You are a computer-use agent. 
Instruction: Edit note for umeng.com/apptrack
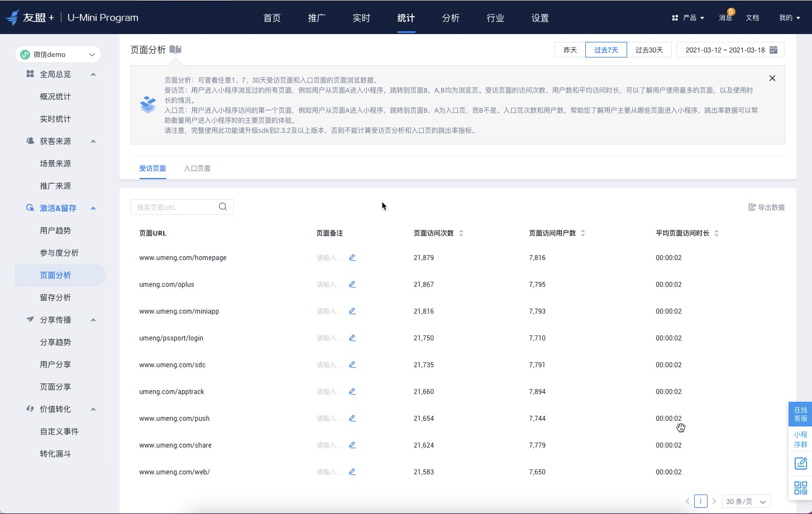click(352, 391)
